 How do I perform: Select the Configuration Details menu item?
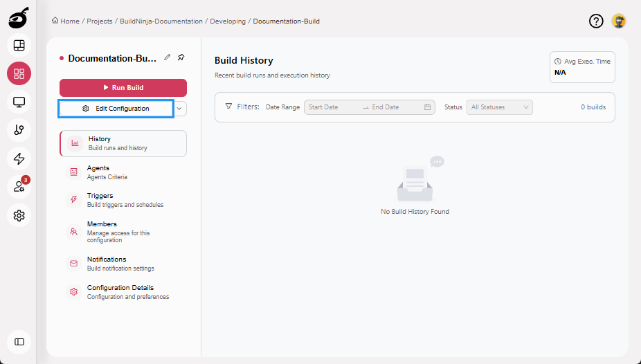pos(123,292)
